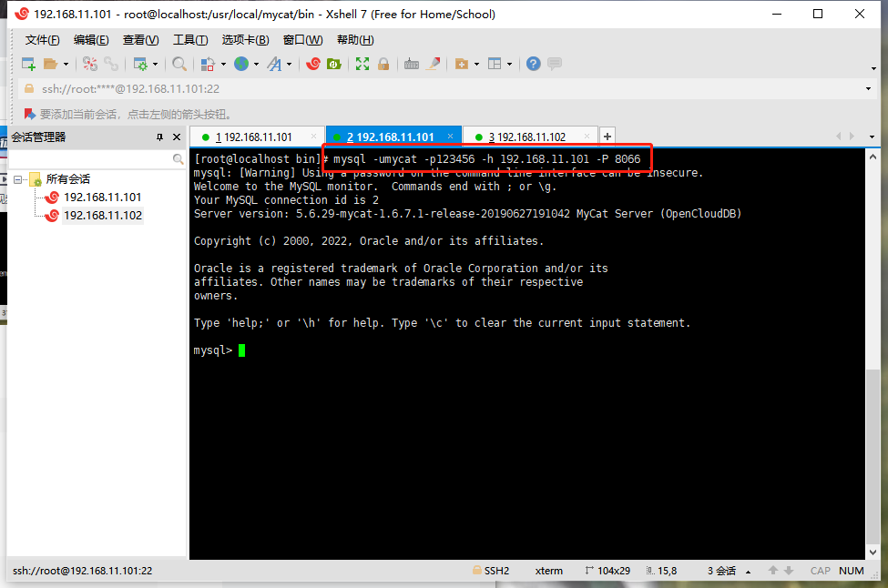Click the help question mark button
This screenshot has width=888, height=588.
[x=534, y=64]
